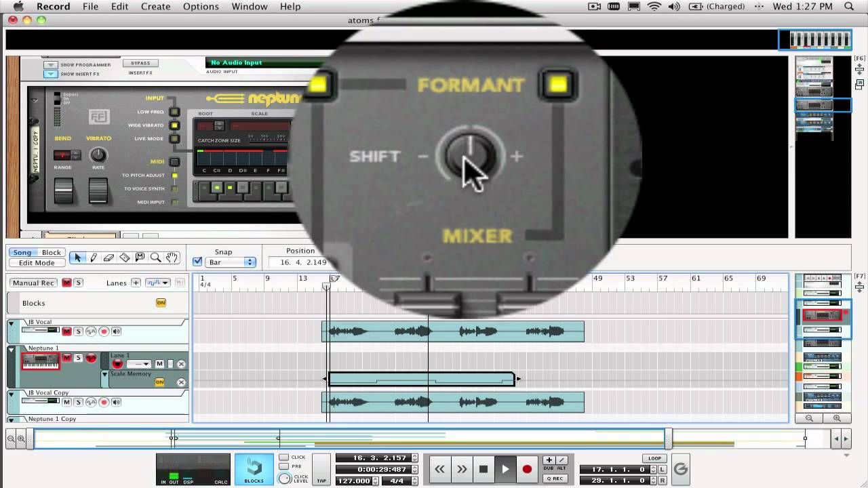
Task: Switch to Song view
Action: pyautogui.click(x=22, y=252)
